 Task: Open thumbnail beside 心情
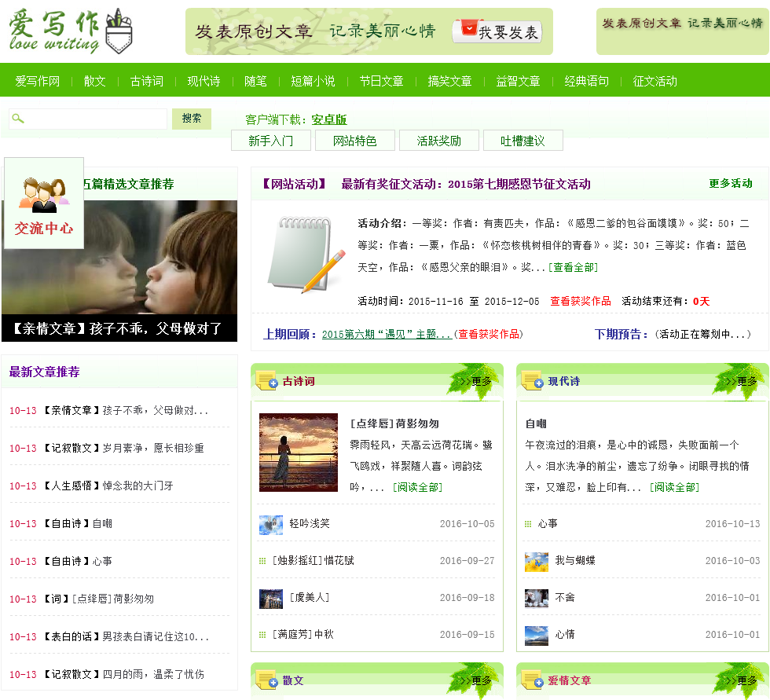point(536,636)
